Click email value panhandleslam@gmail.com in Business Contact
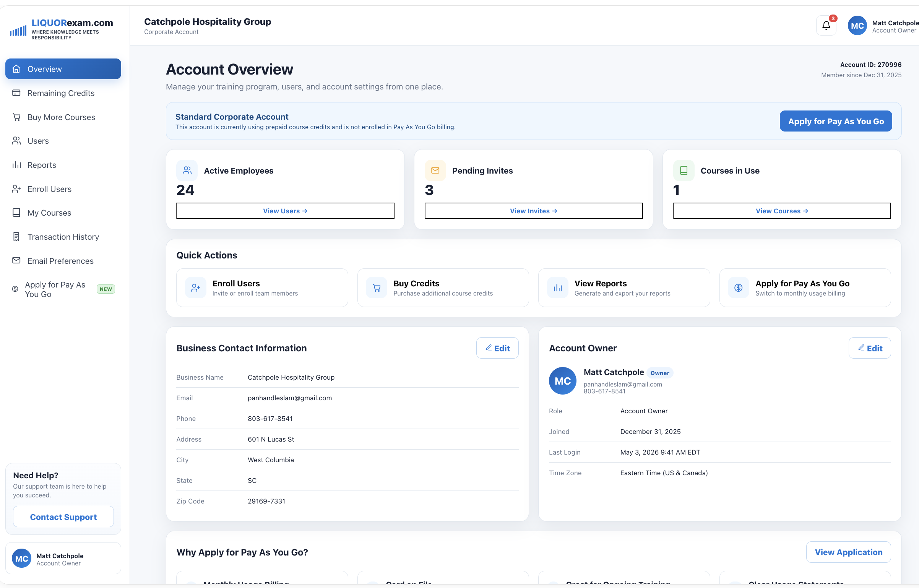 [x=290, y=398]
